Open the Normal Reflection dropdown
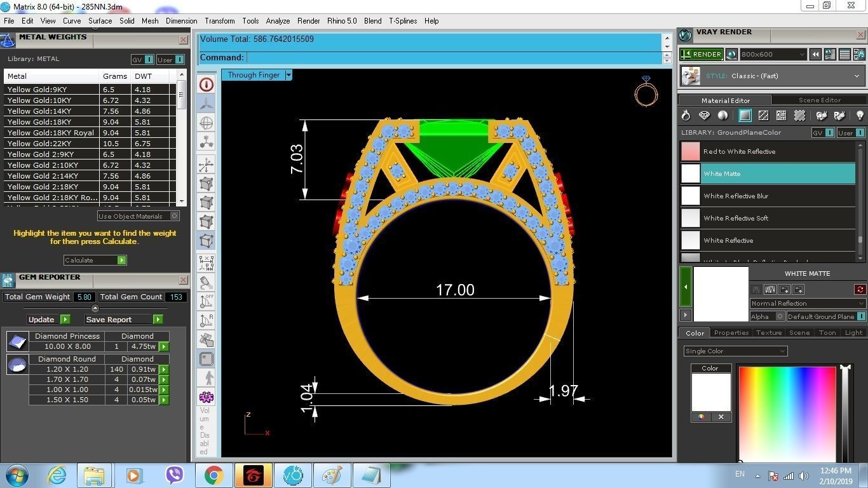The image size is (868, 488). (x=807, y=304)
